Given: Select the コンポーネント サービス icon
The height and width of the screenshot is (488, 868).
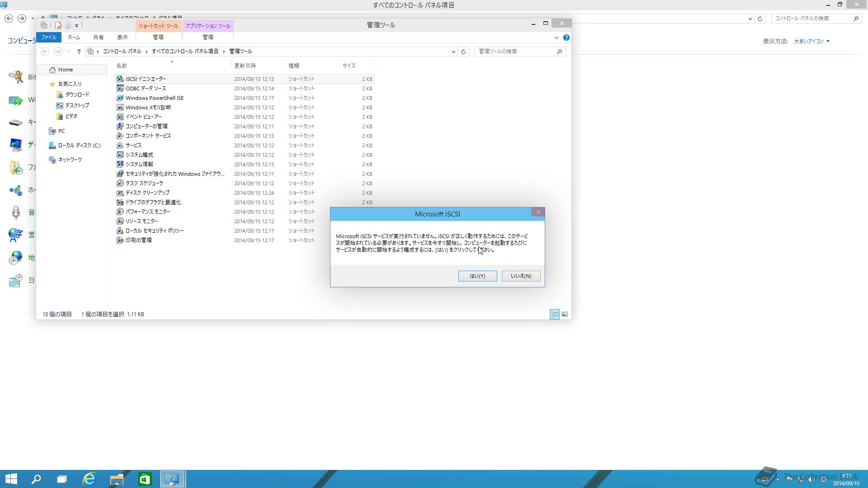Looking at the screenshot, I should pyautogui.click(x=120, y=136).
